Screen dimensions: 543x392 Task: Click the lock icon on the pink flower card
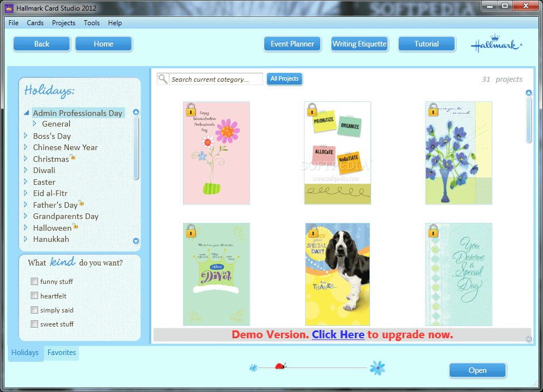point(191,109)
